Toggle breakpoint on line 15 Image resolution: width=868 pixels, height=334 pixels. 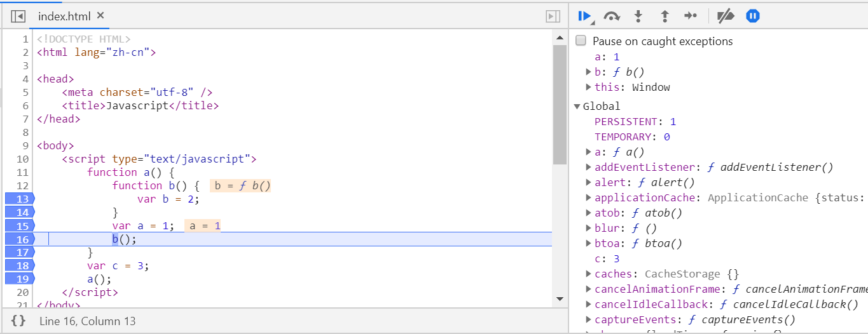click(20, 225)
